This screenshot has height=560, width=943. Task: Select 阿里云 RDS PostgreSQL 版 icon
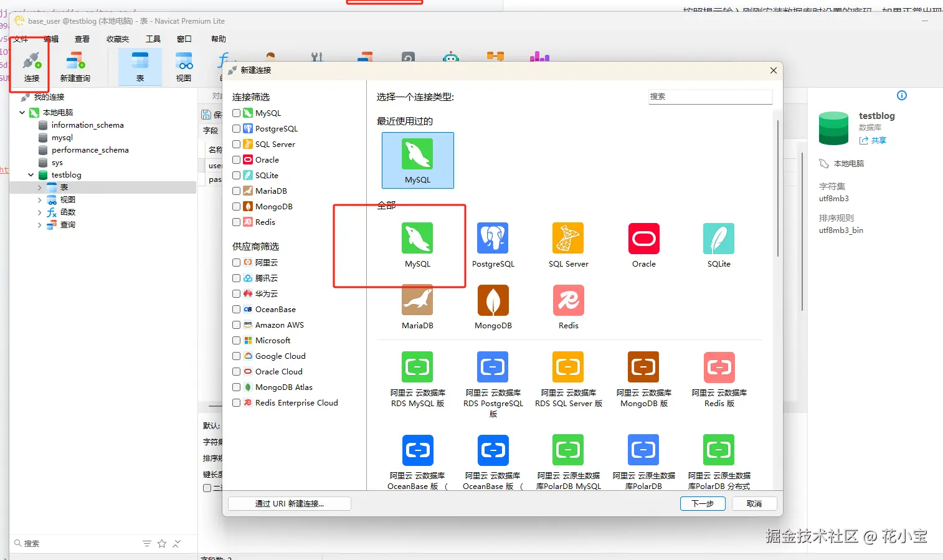[x=493, y=367]
